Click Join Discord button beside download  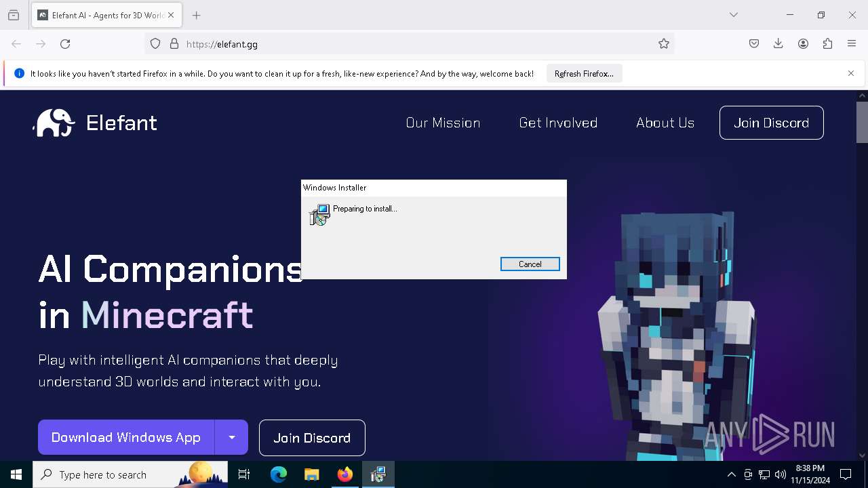[x=312, y=438]
